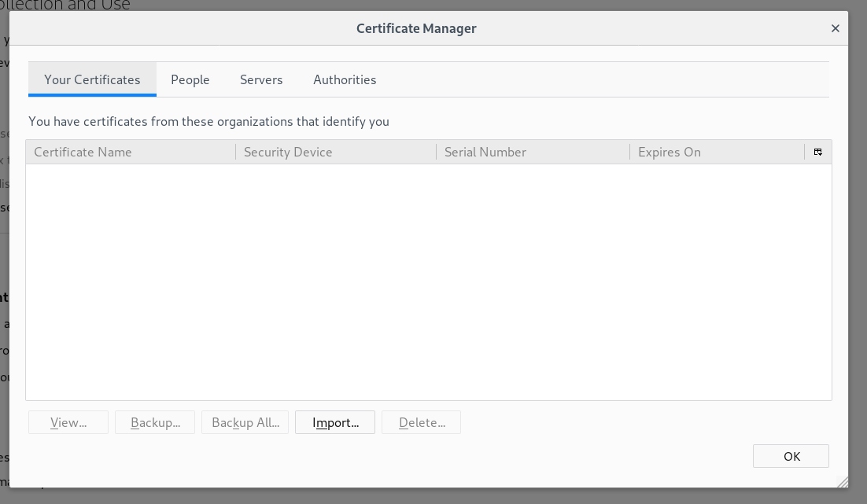The height and width of the screenshot is (504, 867).
Task: Click divider between Certificate Name and Security Device
Action: 236,152
